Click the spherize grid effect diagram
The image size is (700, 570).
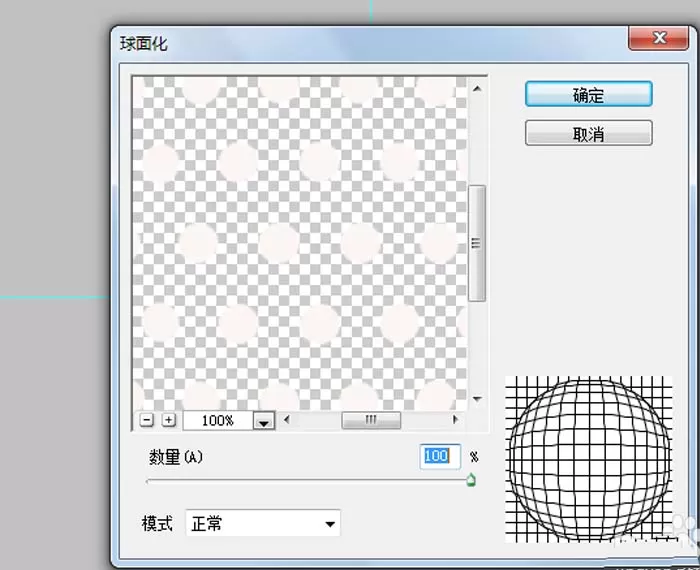pos(588,459)
